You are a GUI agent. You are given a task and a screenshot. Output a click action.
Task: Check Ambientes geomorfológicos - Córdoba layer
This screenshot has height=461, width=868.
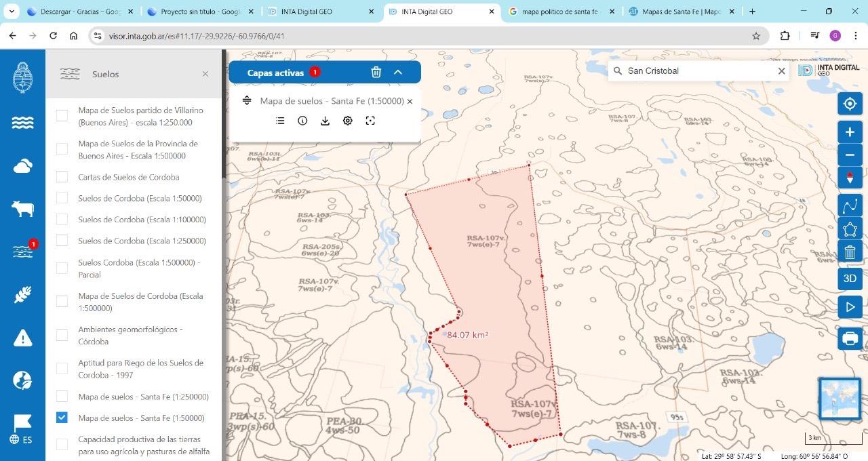62,335
